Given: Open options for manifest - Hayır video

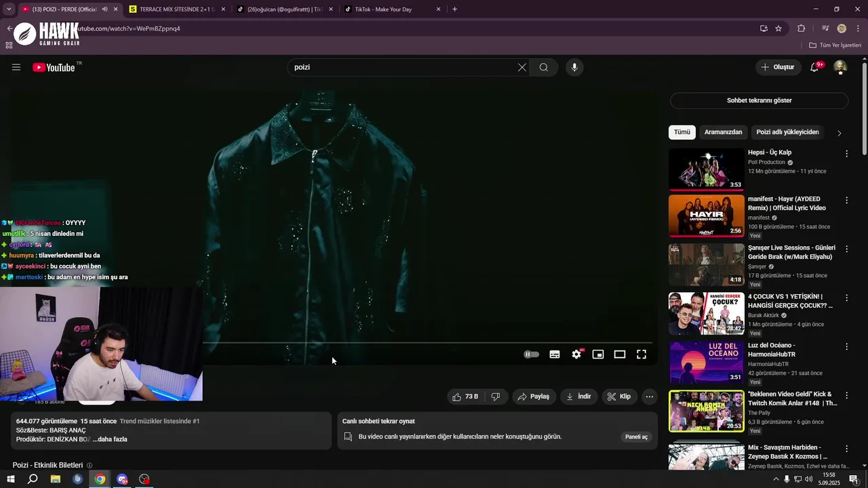Looking at the screenshot, I should [x=846, y=201].
